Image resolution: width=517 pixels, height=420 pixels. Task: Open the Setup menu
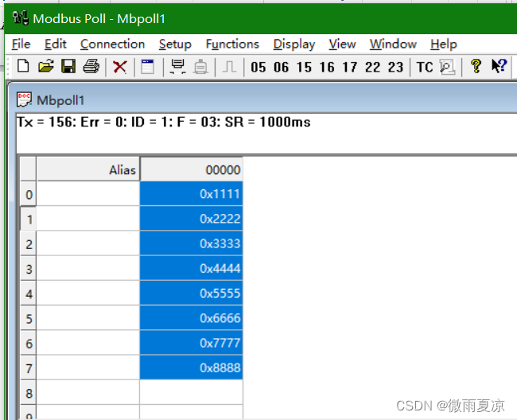click(175, 45)
